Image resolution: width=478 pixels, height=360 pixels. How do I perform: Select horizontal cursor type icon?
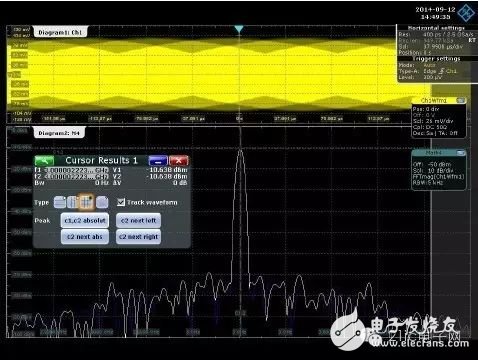point(60,202)
